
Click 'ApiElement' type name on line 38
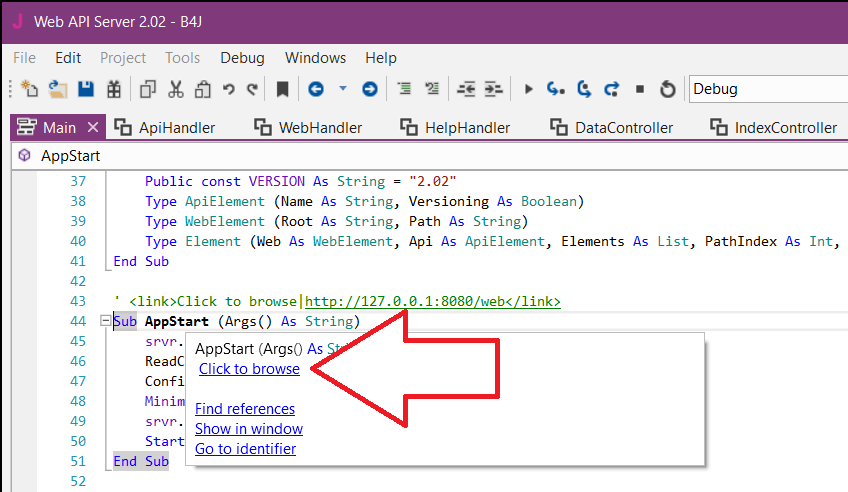pyautogui.click(x=225, y=201)
